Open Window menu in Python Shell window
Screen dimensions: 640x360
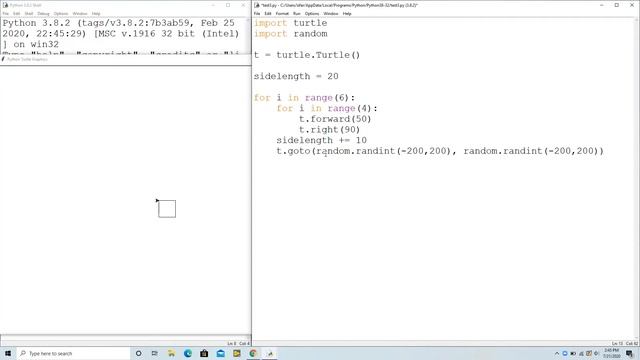pos(80,13)
